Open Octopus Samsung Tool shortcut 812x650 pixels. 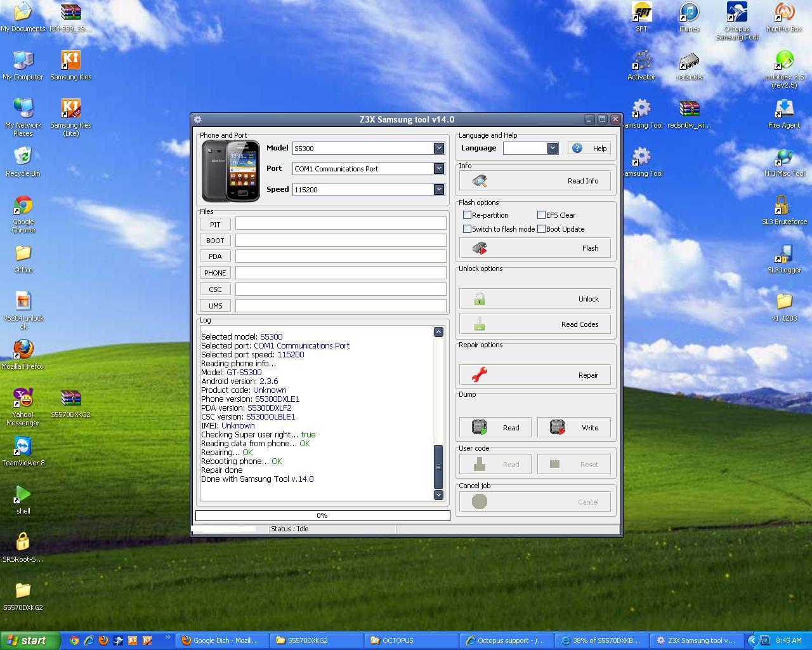tap(737, 21)
